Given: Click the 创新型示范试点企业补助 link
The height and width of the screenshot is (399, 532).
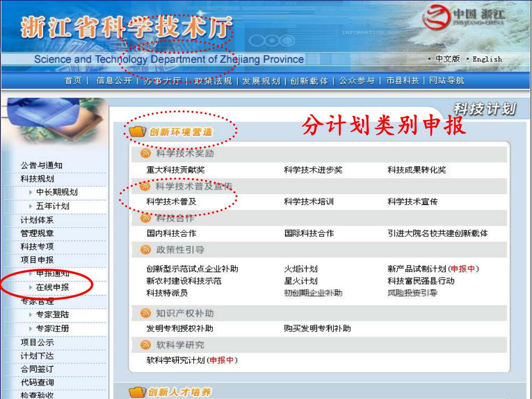Looking at the screenshot, I should coord(192,269).
